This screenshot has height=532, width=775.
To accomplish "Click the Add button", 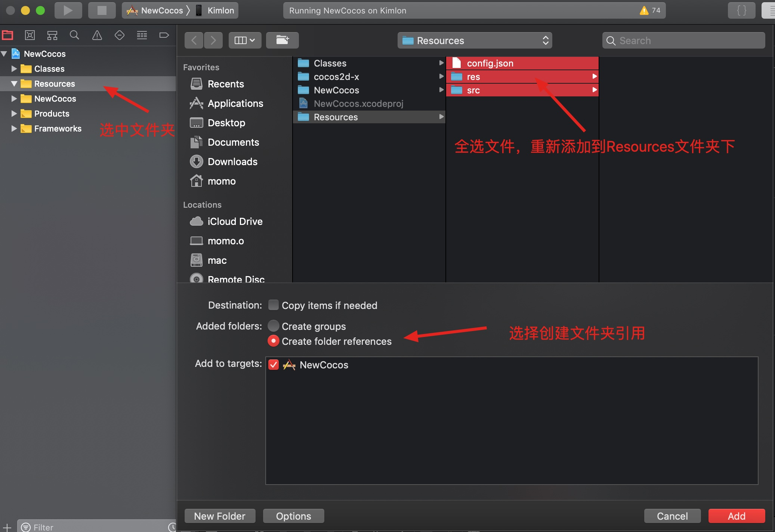I will pos(736,516).
